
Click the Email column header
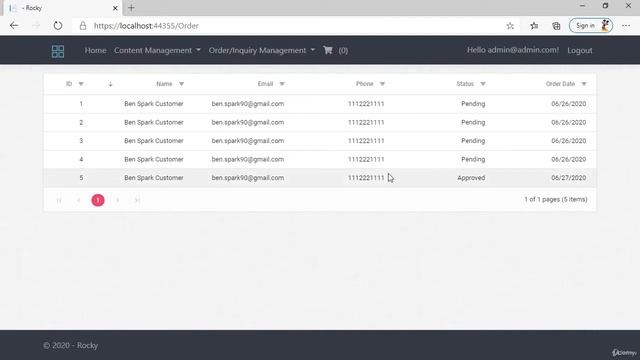coord(265,84)
